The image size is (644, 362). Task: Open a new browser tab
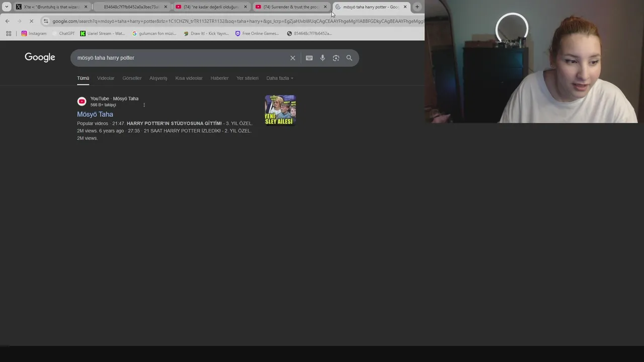(x=417, y=7)
